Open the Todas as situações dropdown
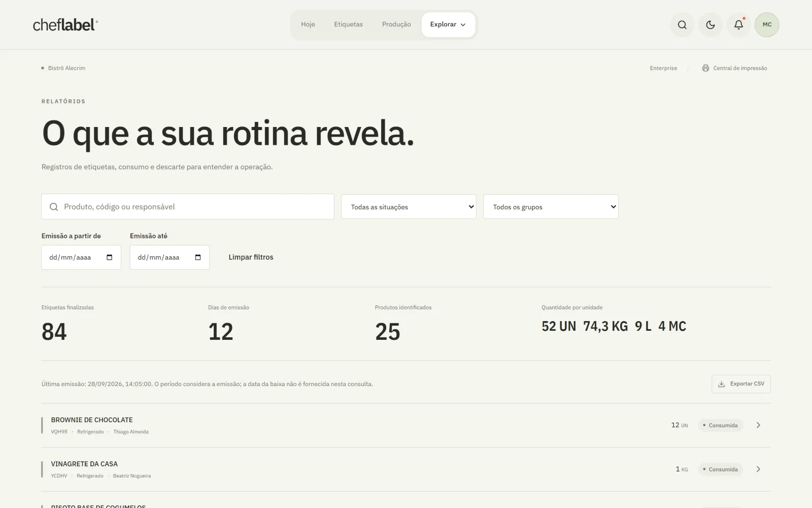The image size is (812, 508). [409, 207]
